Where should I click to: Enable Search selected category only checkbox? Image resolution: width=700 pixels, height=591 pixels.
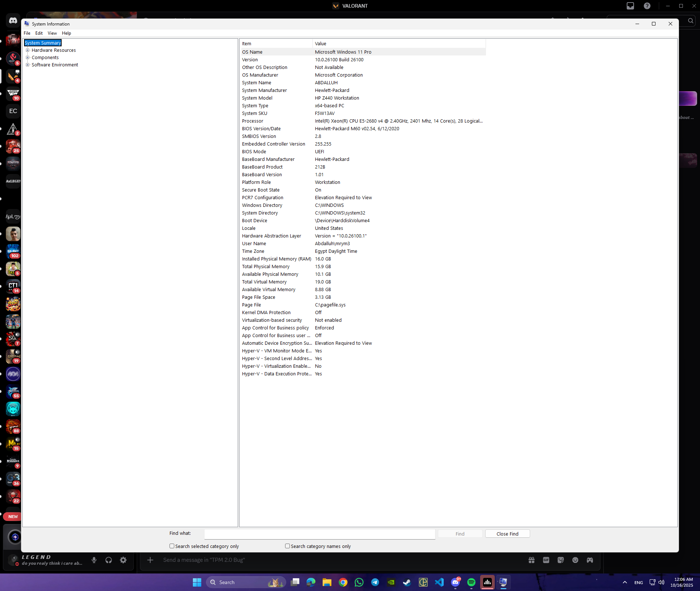(x=172, y=546)
